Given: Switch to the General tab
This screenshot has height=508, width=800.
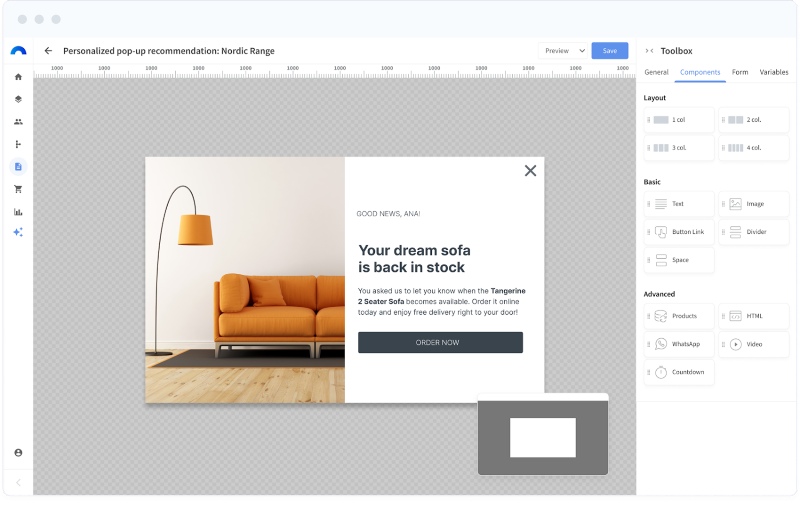Looking at the screenshot, I should pos(656,72).
